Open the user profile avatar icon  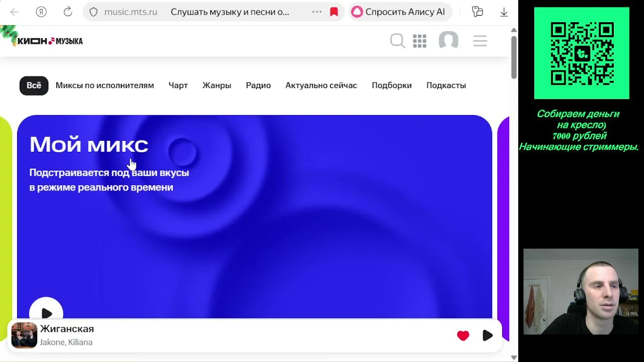click(x=448, y=40)
